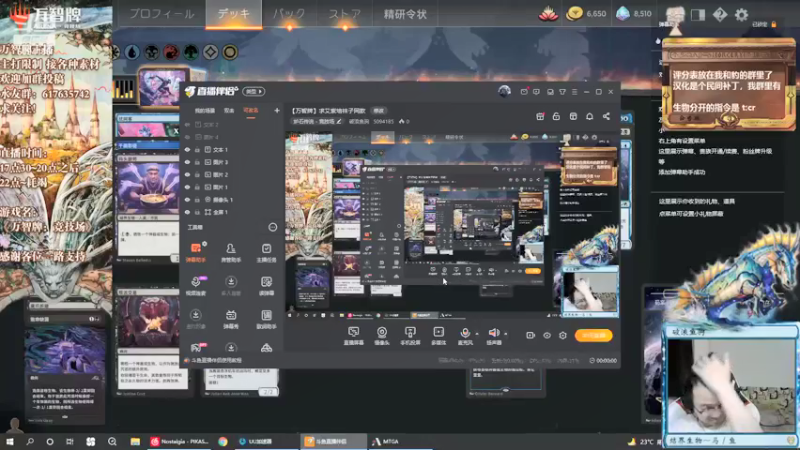Mute the 扬声器 speaker

tap(493, 336)
